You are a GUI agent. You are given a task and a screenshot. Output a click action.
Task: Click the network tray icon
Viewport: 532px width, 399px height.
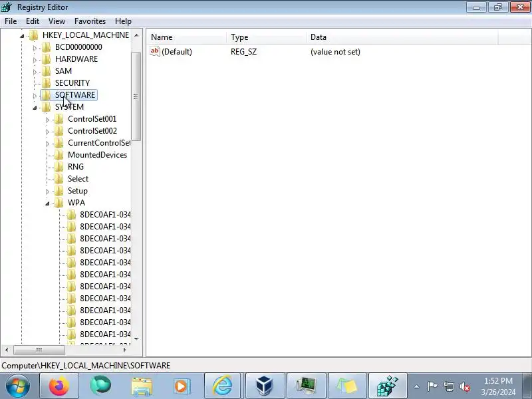[x=448, y=386]
